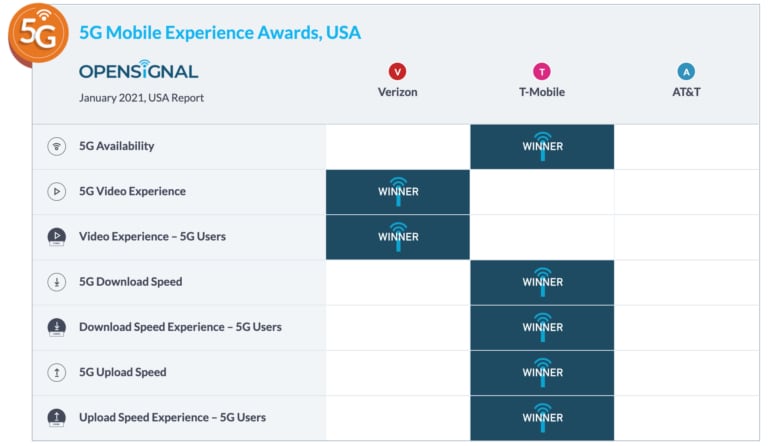Select the T-Mobile winner badge for 5G Download Speed

coord(542,282)
